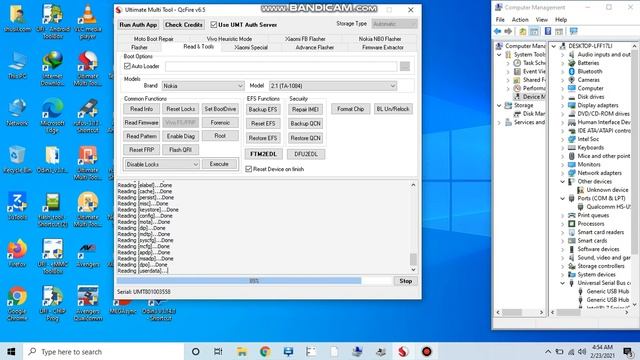Expand Bluetooth node in device tree
The width and height of the screenshot is (640, 360).
pos(563,71)
